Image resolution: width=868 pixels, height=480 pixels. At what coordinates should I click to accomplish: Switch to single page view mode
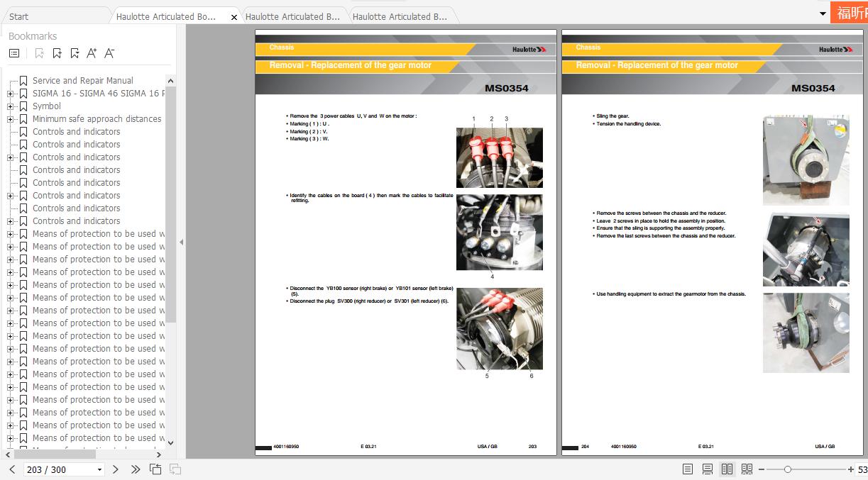click(688, 469)
